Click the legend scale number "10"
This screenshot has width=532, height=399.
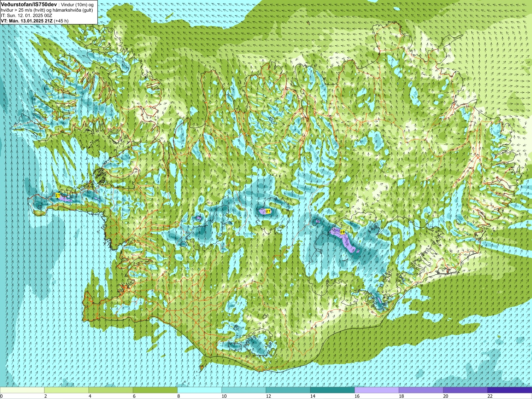click(224, 396)
